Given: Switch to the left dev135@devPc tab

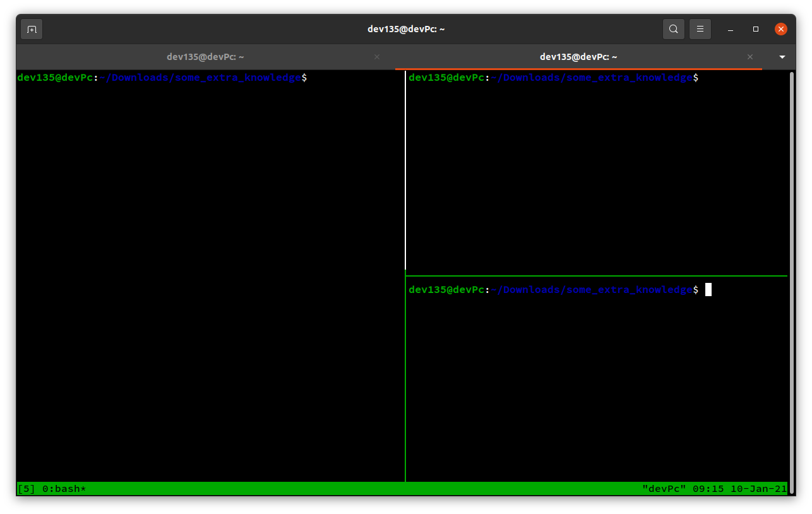Looking at the screenshot, I should (205, 56).
